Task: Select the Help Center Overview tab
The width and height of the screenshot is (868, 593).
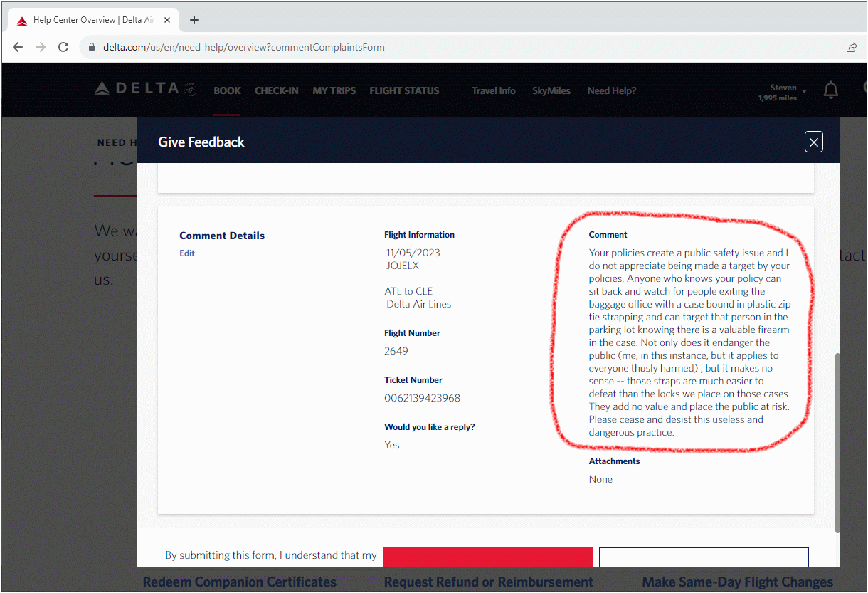Action: 92,20
